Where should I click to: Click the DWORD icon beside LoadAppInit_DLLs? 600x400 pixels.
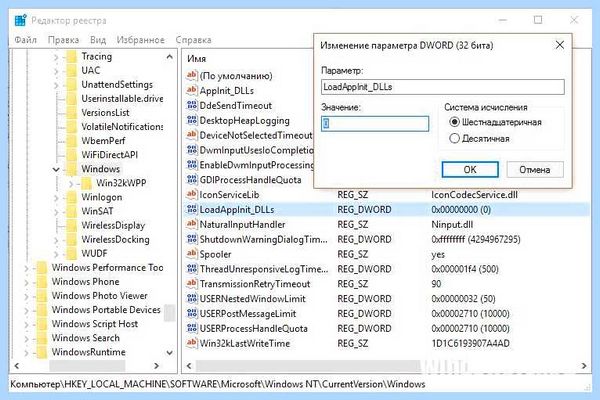[191, 209]
